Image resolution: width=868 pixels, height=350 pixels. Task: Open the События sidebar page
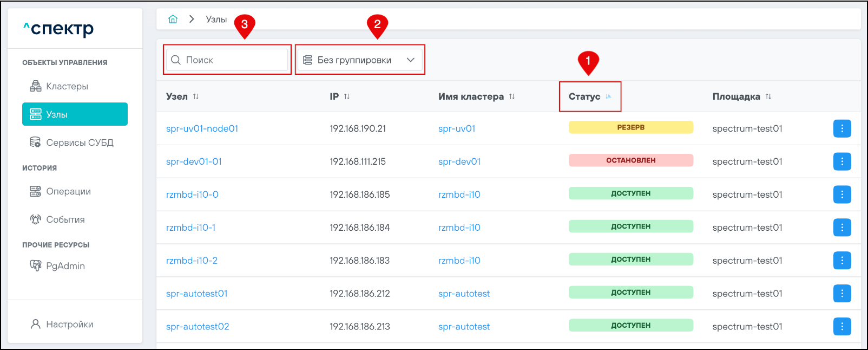65,219
